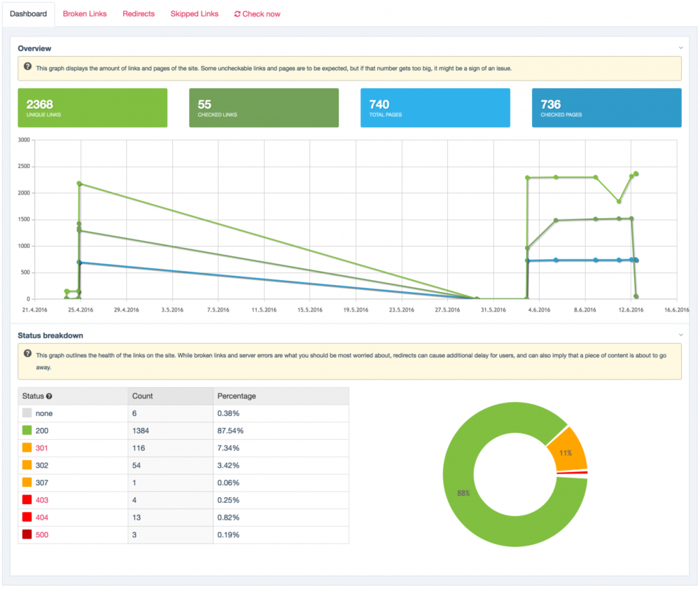Click the 740 Total Pages tile
700x589 pixels.
435,108
